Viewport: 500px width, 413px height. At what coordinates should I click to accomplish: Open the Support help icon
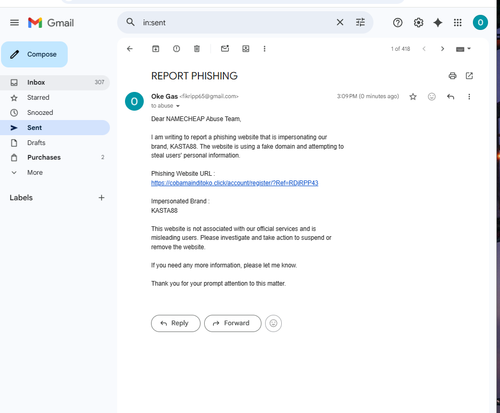tap(398, 23)
